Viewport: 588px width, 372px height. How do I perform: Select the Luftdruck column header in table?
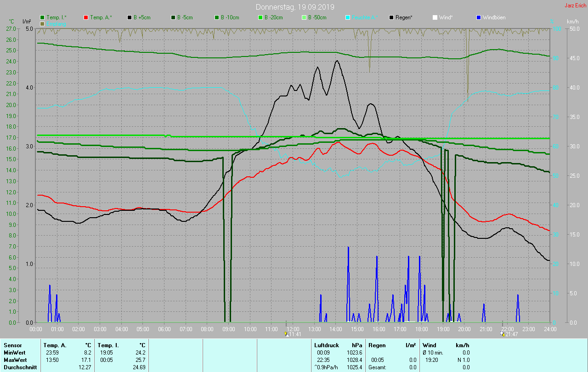pyautogui.click(x=327, y=345)
